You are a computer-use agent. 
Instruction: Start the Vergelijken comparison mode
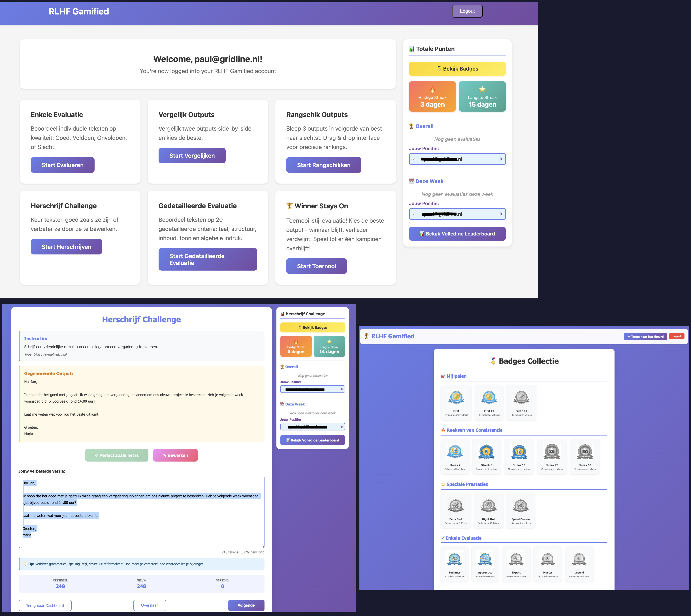click(192, 156)
